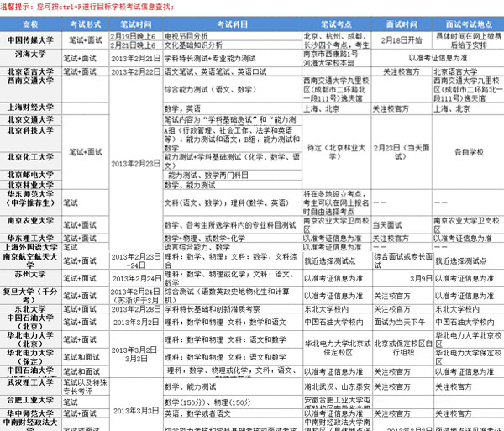Image resolution: width=504 pixels, height=431 pixels.
Task: Click the 各自学校 interview location cell
Action: 469,152
